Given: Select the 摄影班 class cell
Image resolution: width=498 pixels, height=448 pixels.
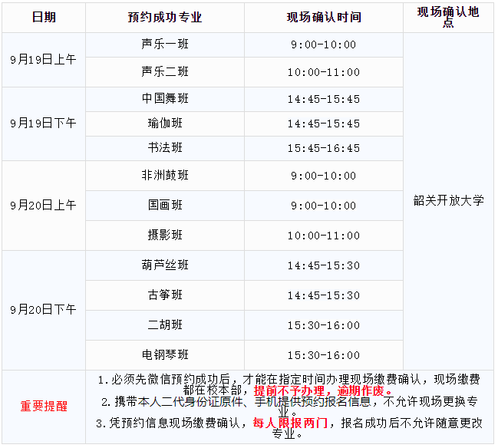Looking at the screenshot, I should tap(165, 236).
